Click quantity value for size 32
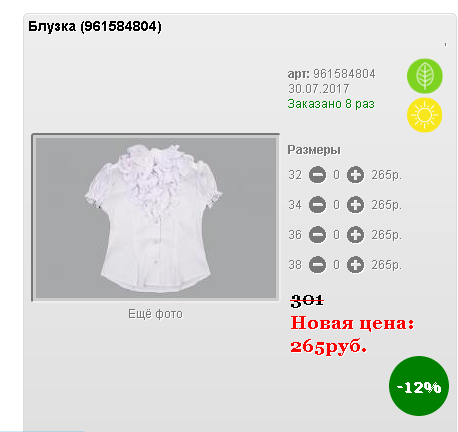The height and width of the screenshot is (432, 458). click(x=336, y=175)
